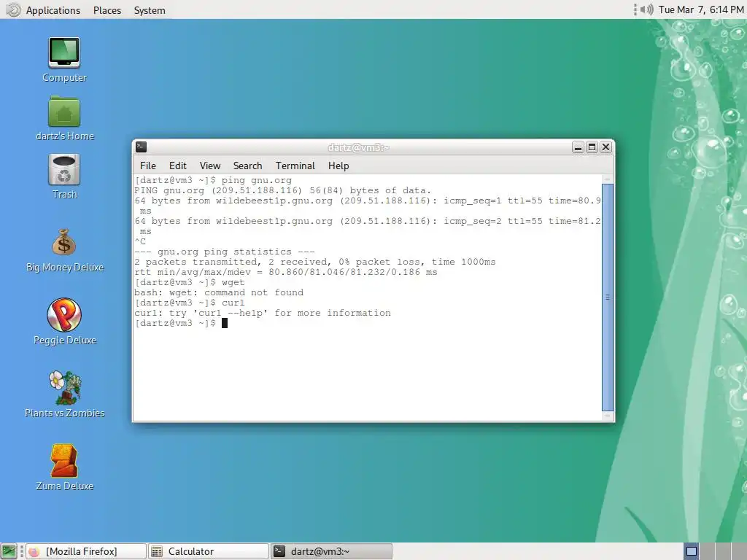Viewport: 747px width, 560px height.
Task: Click the 'gnu.org ping statistics' line
Action: click(x=225, y=252)
